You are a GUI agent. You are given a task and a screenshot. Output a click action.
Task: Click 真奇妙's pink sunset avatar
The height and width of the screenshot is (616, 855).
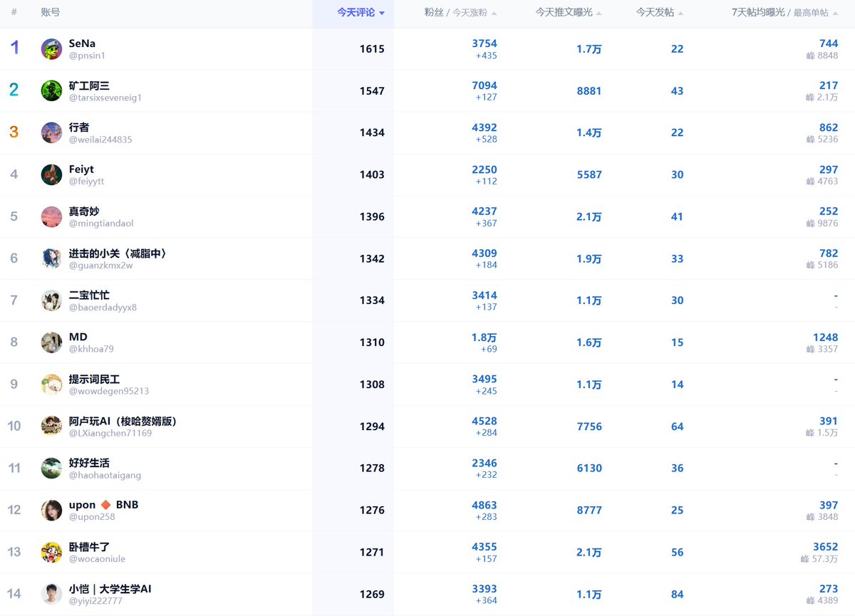click(x=51, y=216)
